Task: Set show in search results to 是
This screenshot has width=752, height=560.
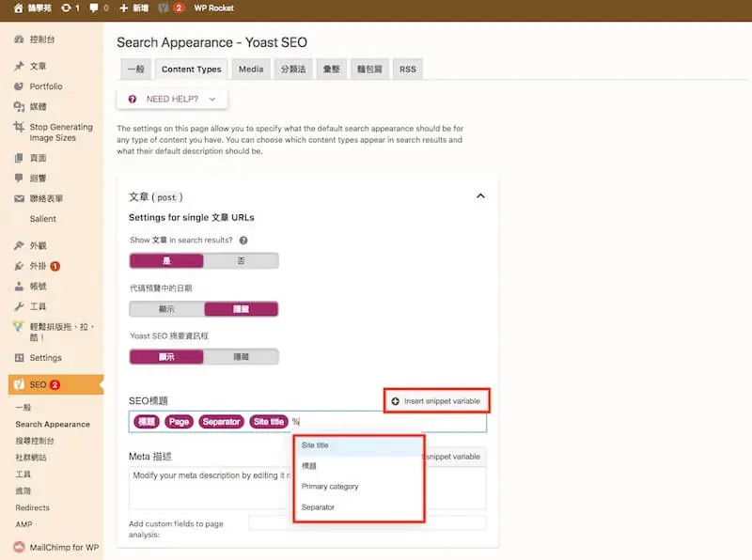Action: click(x=166, y=261)
